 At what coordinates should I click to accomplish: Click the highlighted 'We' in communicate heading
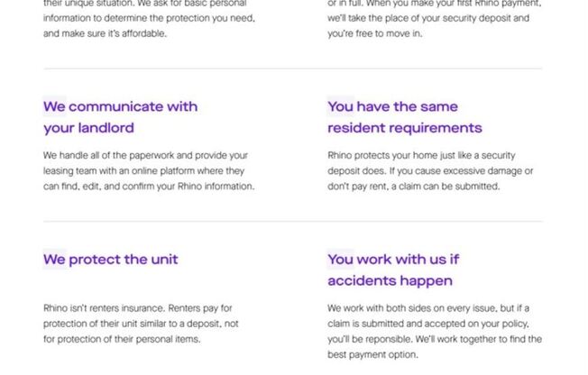(54, 106)
